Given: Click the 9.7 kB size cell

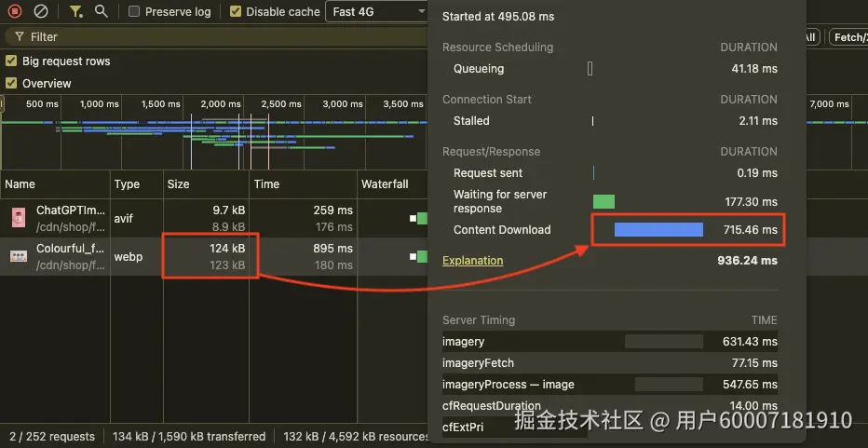Looking at the screenshot, I should (x=227, y=210).
